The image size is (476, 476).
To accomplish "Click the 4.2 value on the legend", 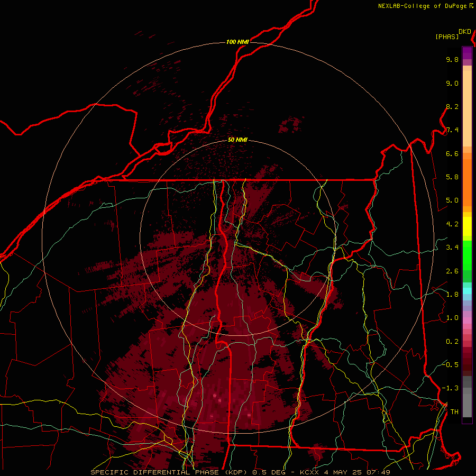I will tap(452, 224).
